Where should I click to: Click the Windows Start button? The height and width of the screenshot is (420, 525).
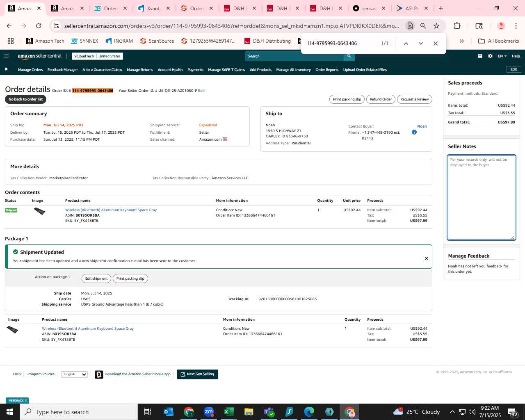coord(10,412)
